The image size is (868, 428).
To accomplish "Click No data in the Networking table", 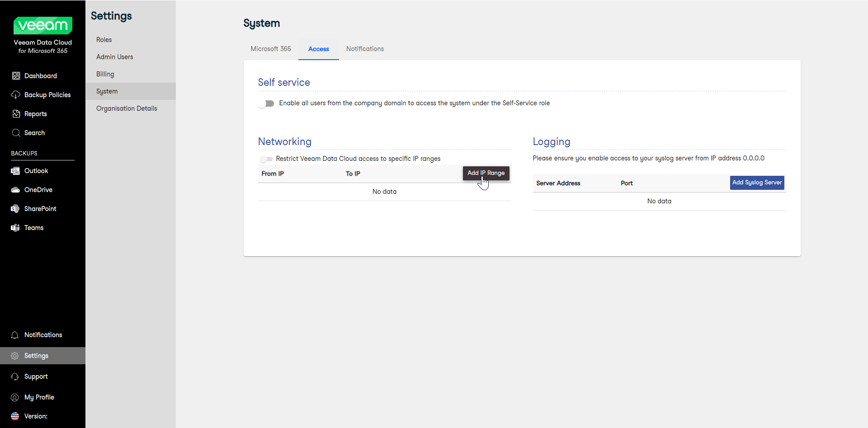I will tap(384, 192).
